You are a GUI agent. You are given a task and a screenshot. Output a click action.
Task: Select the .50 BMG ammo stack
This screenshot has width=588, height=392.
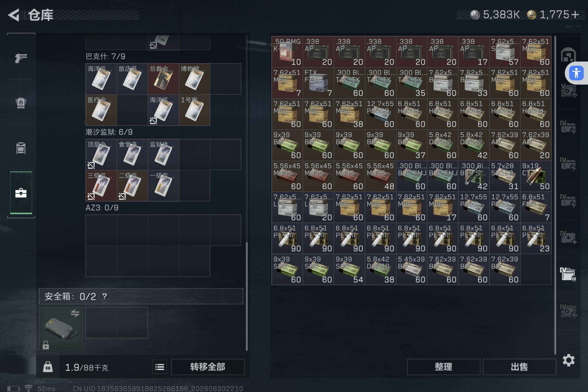(287, 51)
